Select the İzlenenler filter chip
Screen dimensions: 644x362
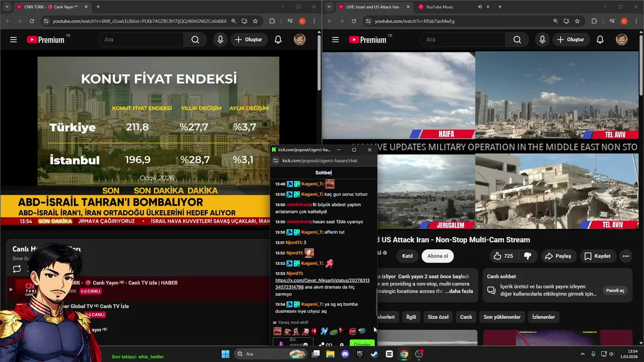[543, 317]
